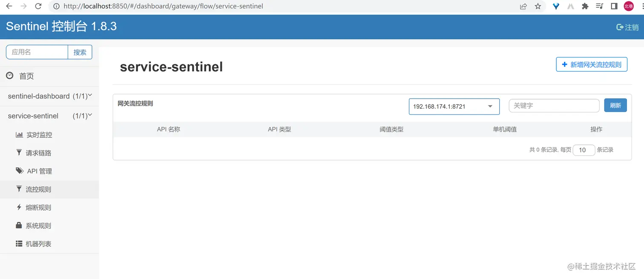Image resolution: width=644 pixels, height=279 pixels.
Task: Click the 网关流控规则 panel title
Action: click(x=135, y=104)
